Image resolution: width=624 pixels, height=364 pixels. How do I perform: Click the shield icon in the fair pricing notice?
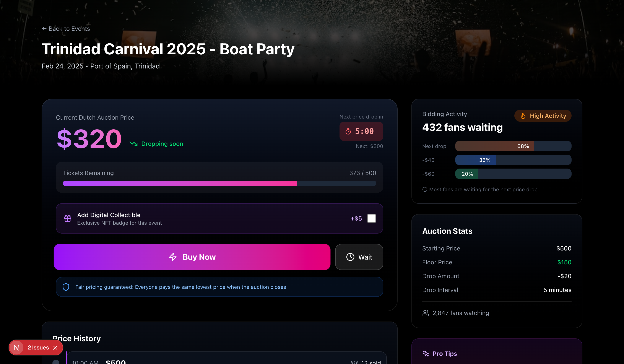click(66, 287)
